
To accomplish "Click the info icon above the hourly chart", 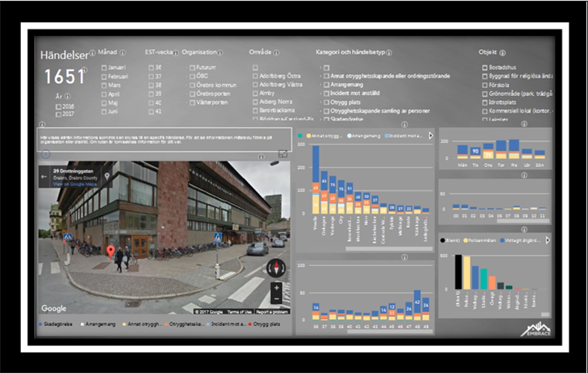I will (x=524, y=175).
